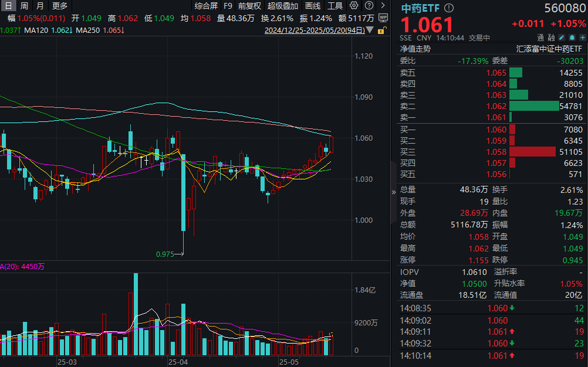Select the pencil annotation icon near 融
Viewport: 588px width, 367px height.
point(562,37)
